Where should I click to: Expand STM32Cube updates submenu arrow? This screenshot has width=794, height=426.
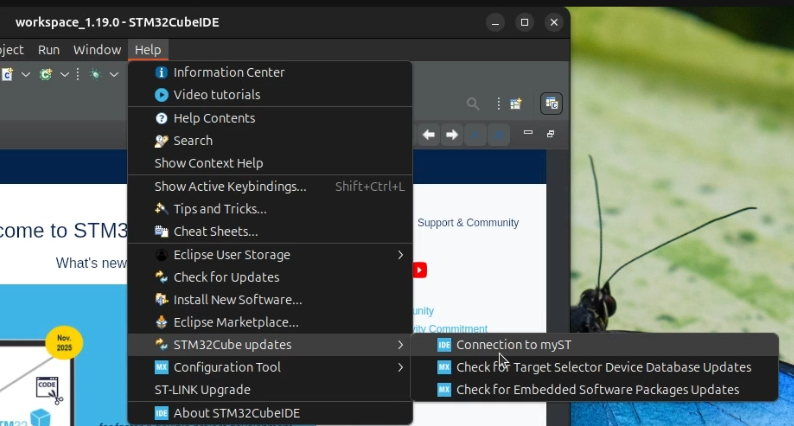pyautogui.click(x=400, y=345)
